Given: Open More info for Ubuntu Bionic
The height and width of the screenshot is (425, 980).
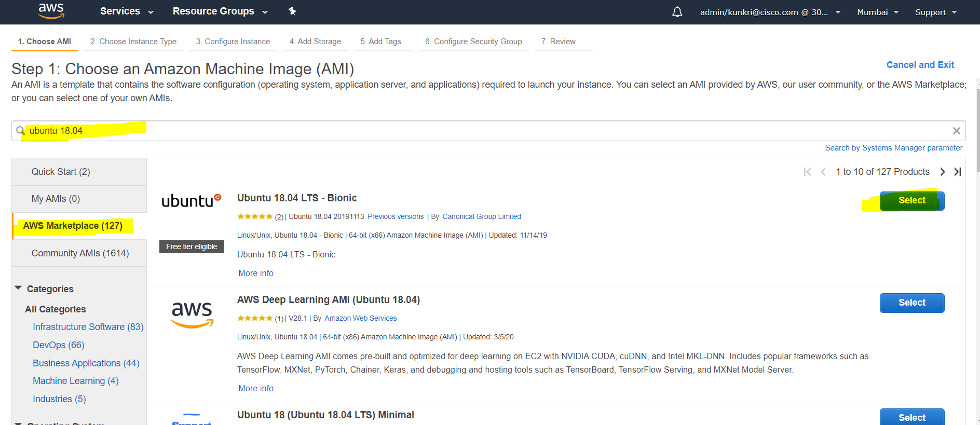Looking at the screenshot, I should coord(256,273).
